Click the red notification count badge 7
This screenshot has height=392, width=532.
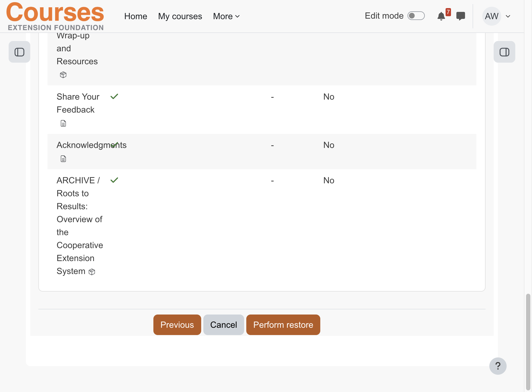[x=448, y=12]
